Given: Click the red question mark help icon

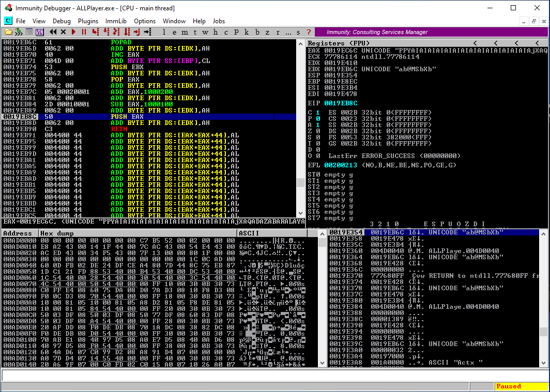Looking at the screenshot, I should (309, 32).
